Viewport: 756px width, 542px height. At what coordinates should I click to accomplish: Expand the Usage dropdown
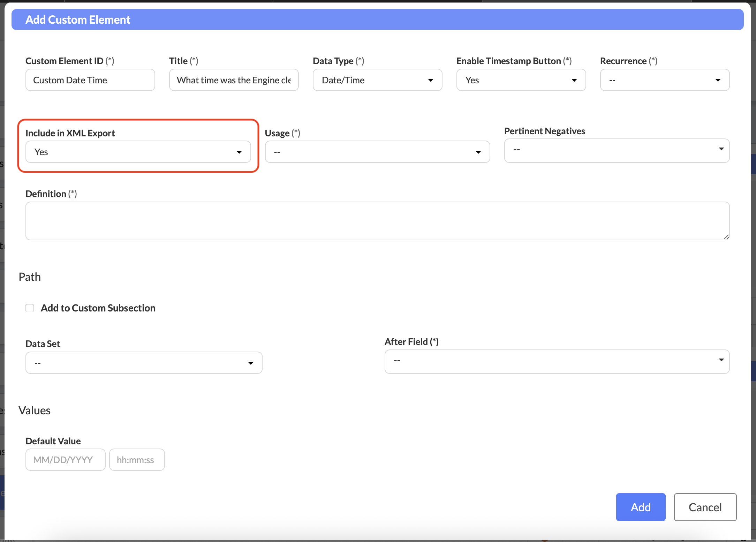[x=377, y=152]
